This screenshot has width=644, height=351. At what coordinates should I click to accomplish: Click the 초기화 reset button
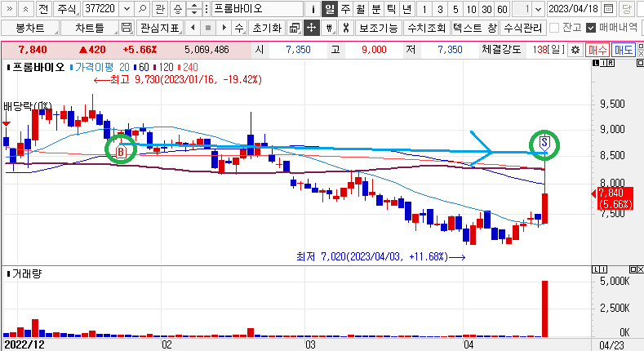pyautogui.click(x=267, y=28)
